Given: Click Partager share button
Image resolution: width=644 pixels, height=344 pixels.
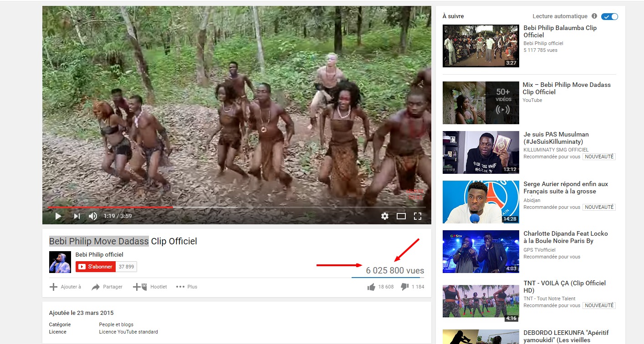Looking at the screenshot, I should coord(107,287).
